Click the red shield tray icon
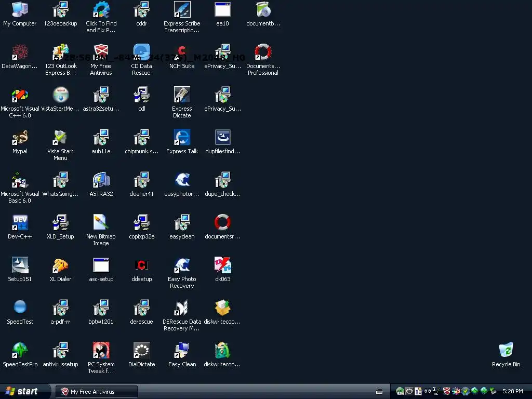Viewport: 532px width, 399px height. 446,391
